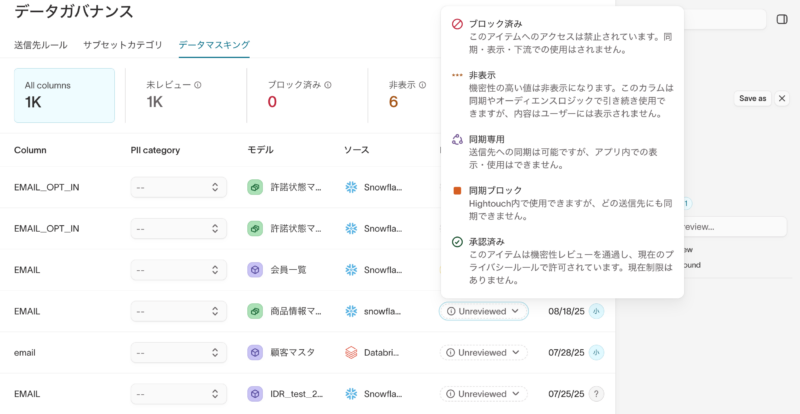This screenshot has height=414, width=800.
Task: Click Snowflake icon in 会員一覧 row
Action: (x=351, y=270)
